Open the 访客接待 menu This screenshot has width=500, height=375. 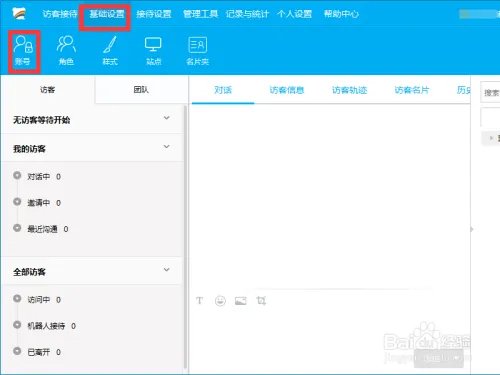pyautogui.click(x=60, y=14)
